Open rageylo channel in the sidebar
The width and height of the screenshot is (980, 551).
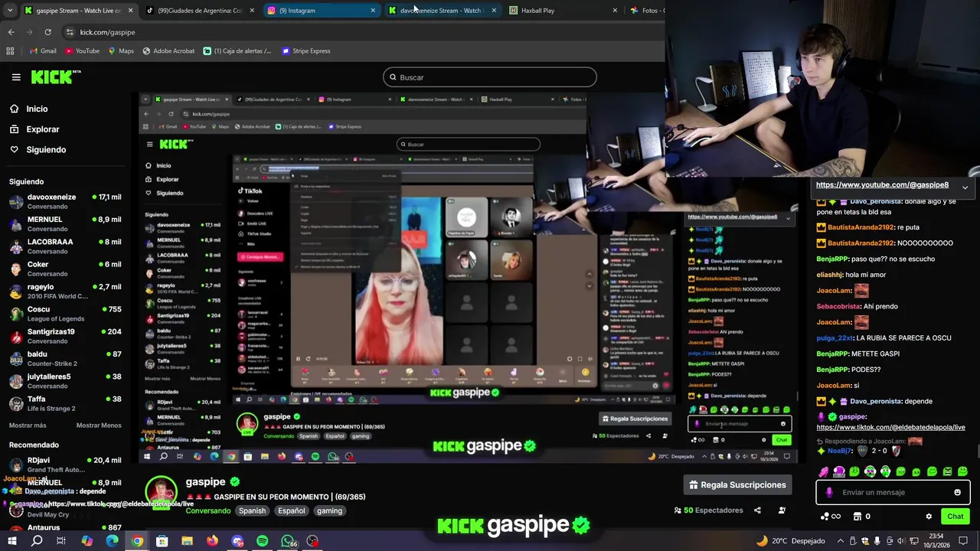click(64, 292)
